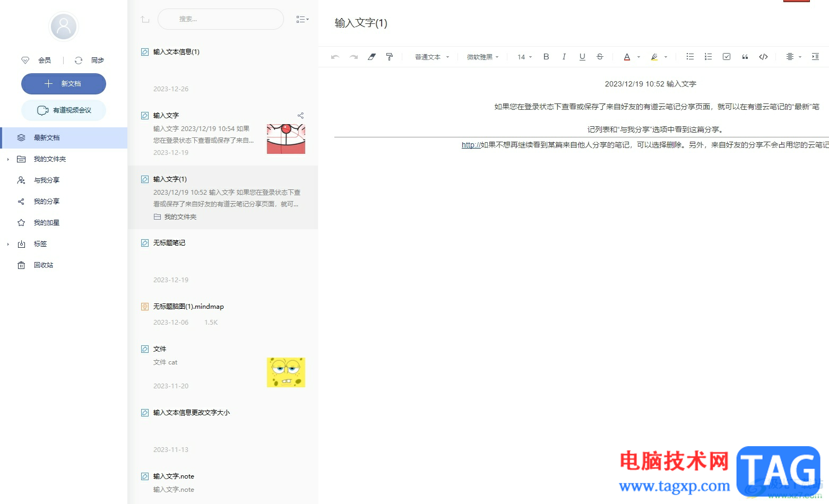This screenshot has width=829, height=504.
Task: Apply italic formatting with the I icon
Action: click(564, 57)
